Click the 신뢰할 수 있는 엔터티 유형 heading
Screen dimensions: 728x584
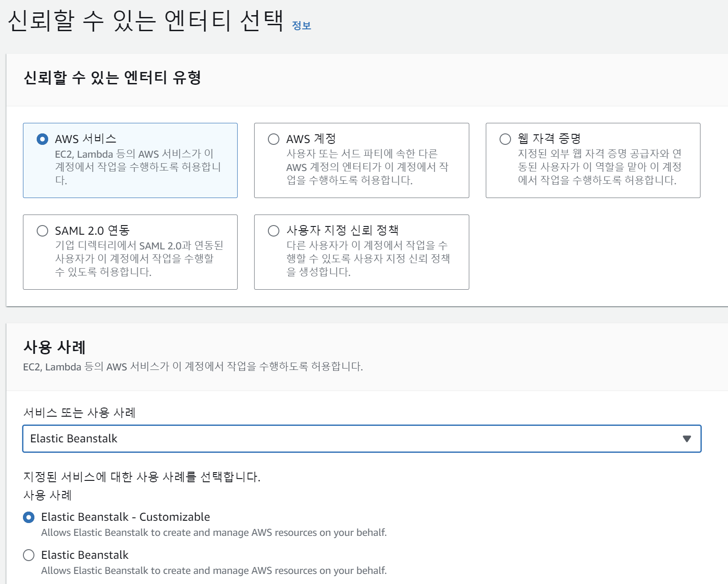(x=112, y=77)
